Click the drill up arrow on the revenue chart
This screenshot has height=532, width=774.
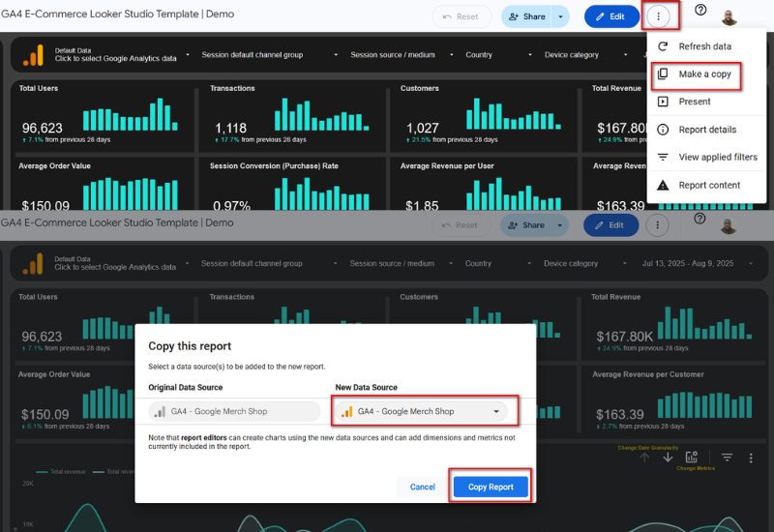(644, 458)
